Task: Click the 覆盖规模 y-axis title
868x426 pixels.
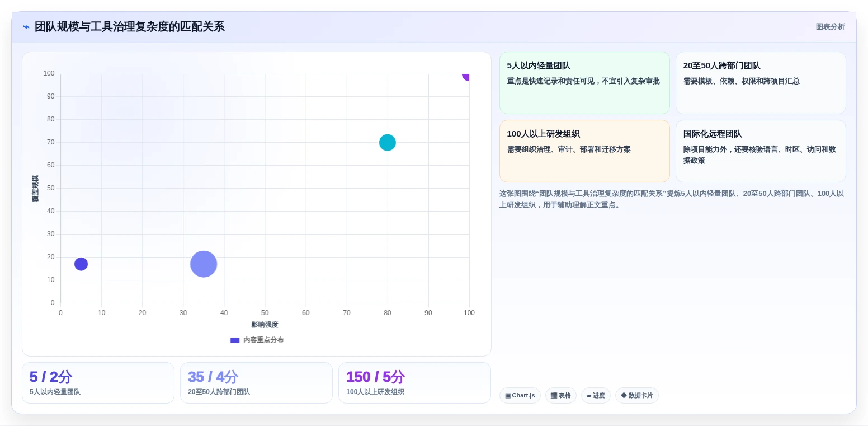Action: [35, 189]
